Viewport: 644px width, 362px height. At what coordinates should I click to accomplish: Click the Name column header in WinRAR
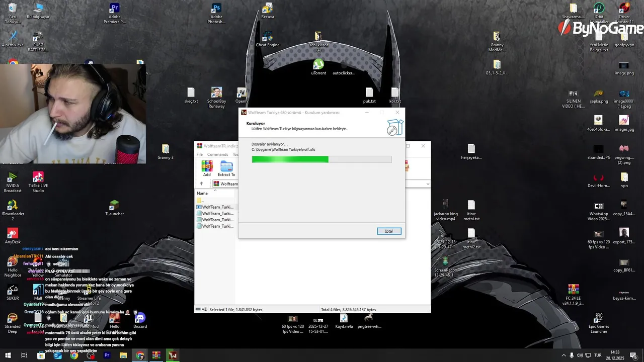coord(202,193)
